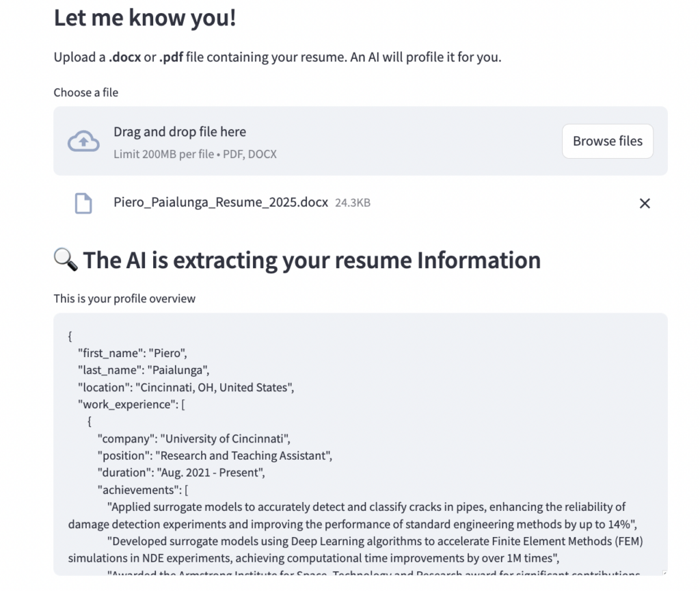Click the document icon beside the uploaded resume

pyautogui.click(x=83, y=203)
